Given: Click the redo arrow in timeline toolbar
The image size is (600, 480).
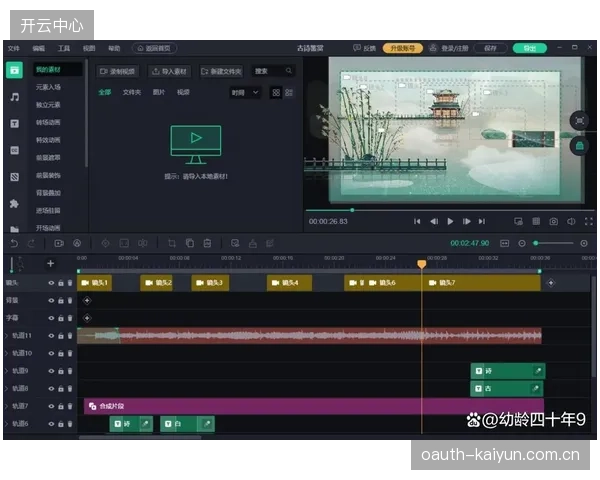Looking at the screenshot, I should 31,243.
